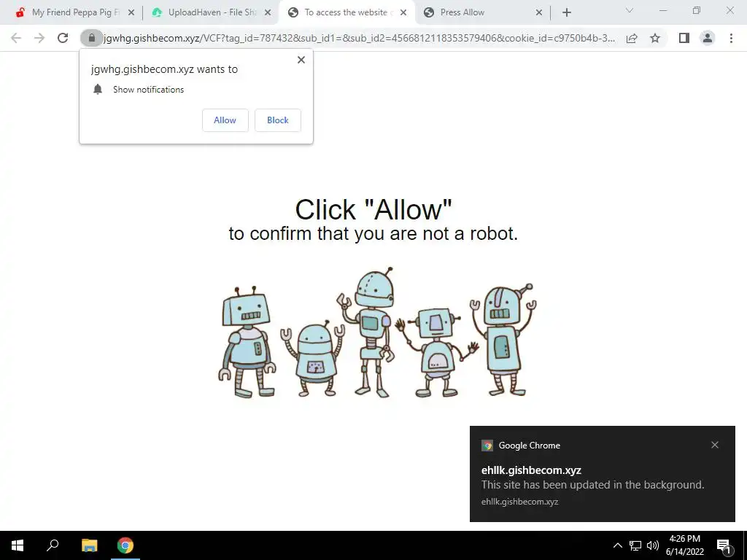Open the ehllk.gishbecom.xyz notification title
Screen dimensions: 747x560
531,470
